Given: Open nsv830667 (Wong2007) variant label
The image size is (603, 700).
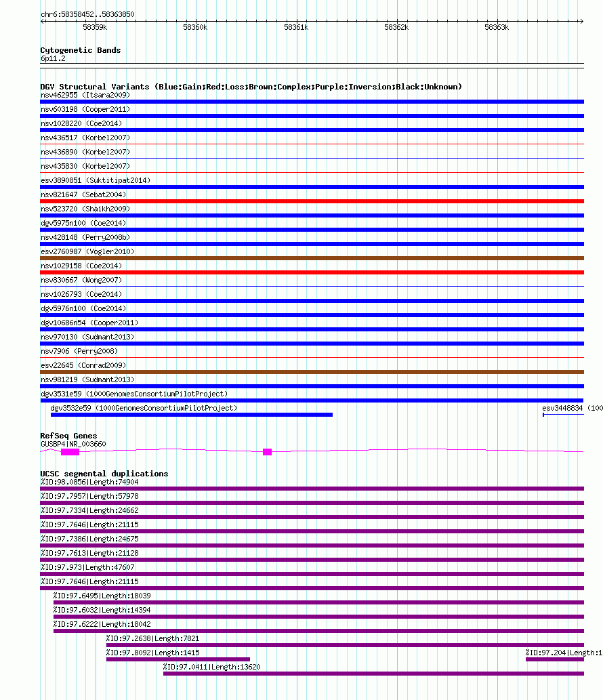Looking at the screenshot, I should (81, 281).
